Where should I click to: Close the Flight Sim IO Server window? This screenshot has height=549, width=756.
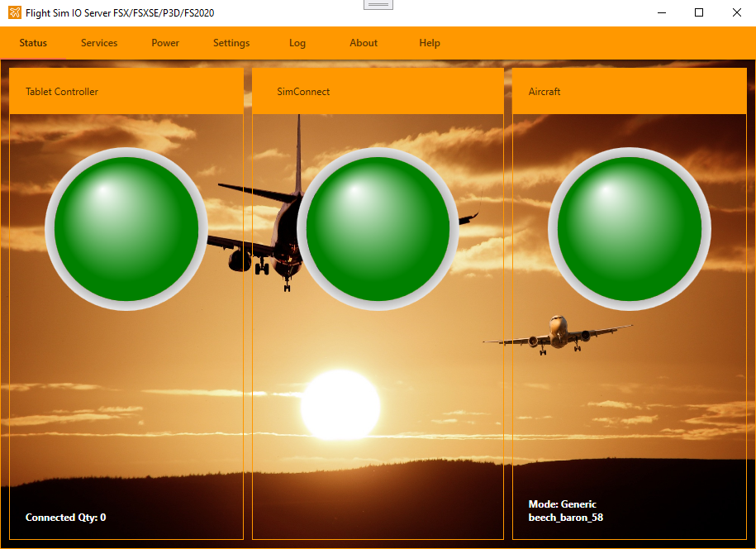click(x=737, y=12)
